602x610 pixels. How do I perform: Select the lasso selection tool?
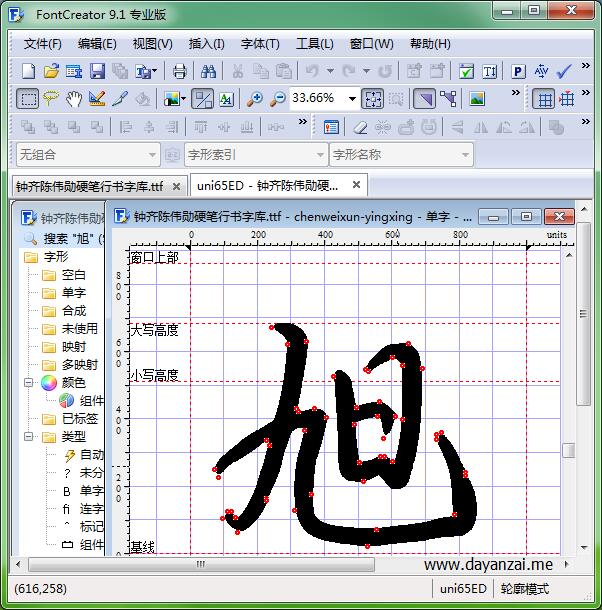[51, 99]
